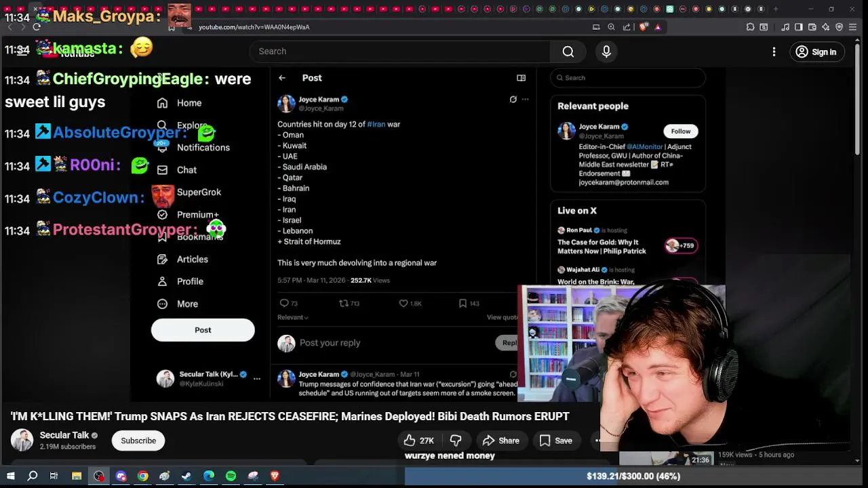Image resolution: width=868 pixels, height=488 pixels.
Task: Open a new browser tab with plus
Action: [776, 9]
